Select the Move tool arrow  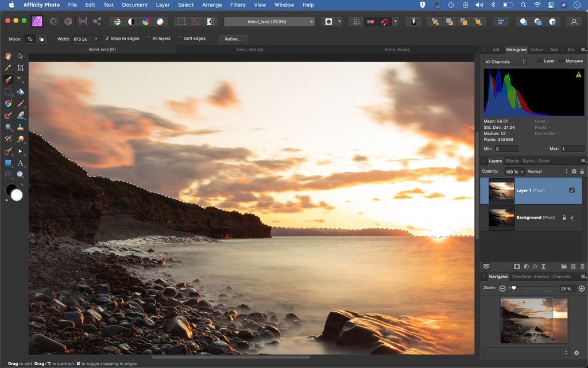point(20,56)
